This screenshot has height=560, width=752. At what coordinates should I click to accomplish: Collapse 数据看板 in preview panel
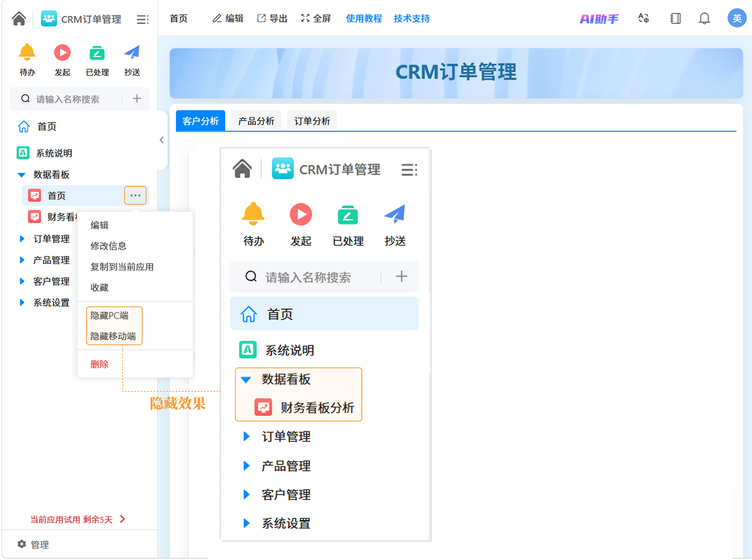click(246, 380)
